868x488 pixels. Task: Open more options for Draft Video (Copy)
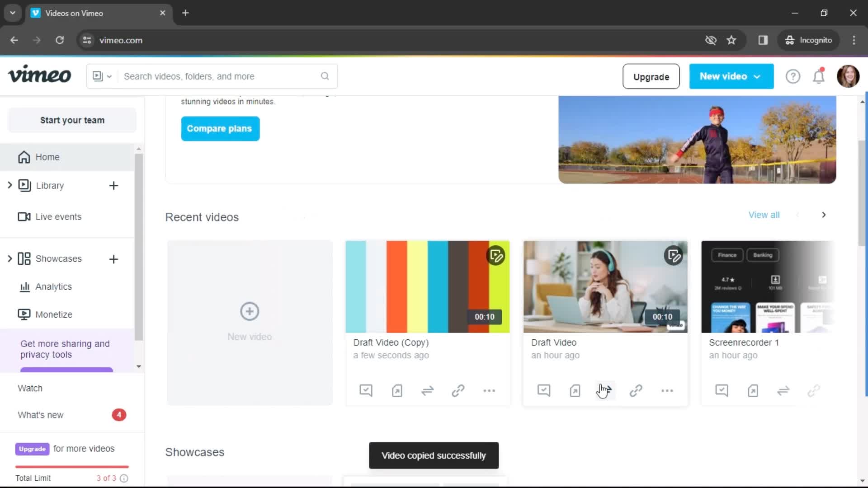tap(489, 390)
